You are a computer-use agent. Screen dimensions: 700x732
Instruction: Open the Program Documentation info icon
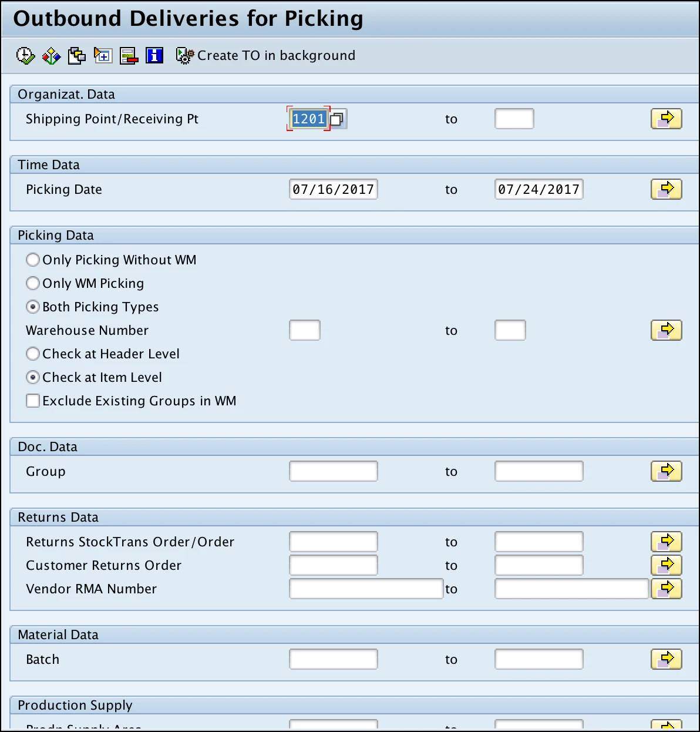pyautogui.click(x=154, y=55)
